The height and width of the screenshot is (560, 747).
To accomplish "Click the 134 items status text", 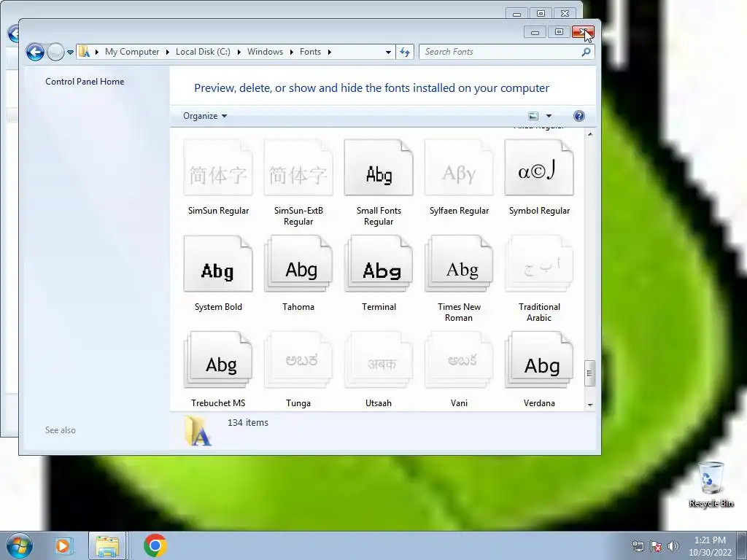I will point(248,422).
